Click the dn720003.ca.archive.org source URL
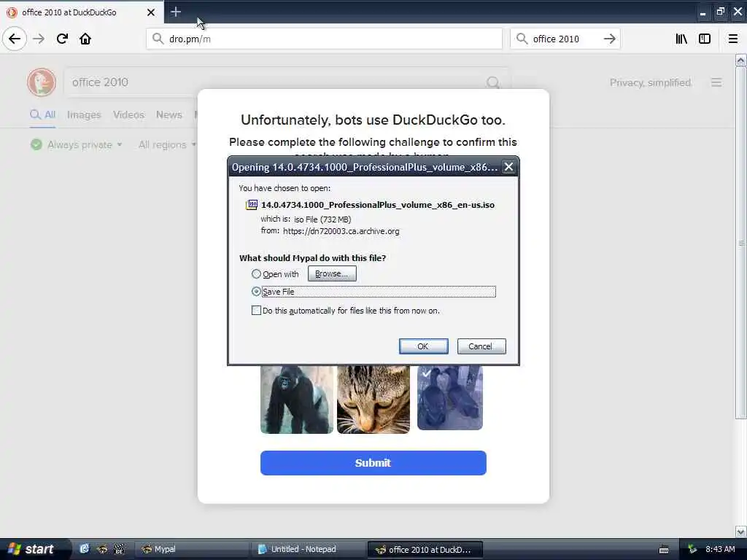This screenshot has width=747, height=560. point(341,231)
